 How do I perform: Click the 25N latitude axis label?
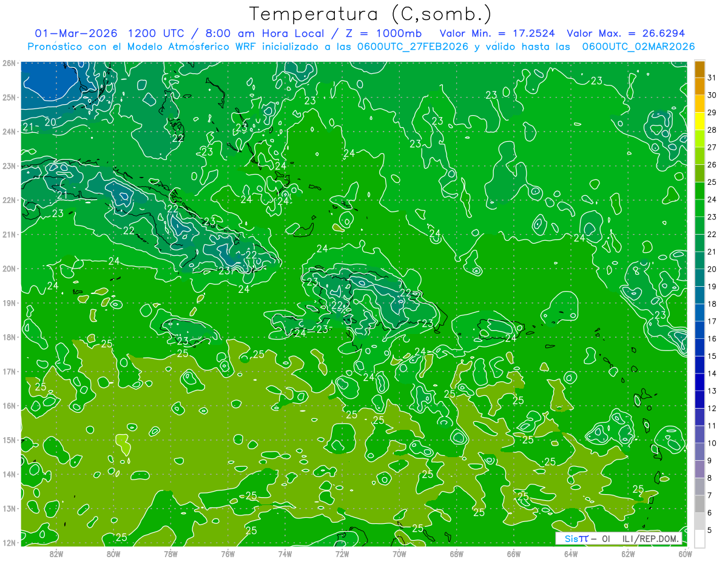click(x=9, y=97)
